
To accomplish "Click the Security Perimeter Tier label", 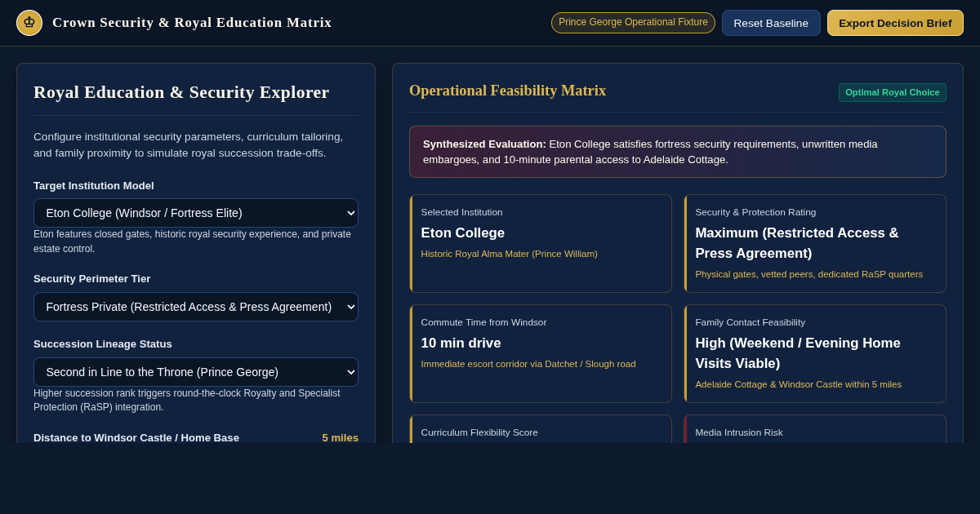I will tap(92, 279).
